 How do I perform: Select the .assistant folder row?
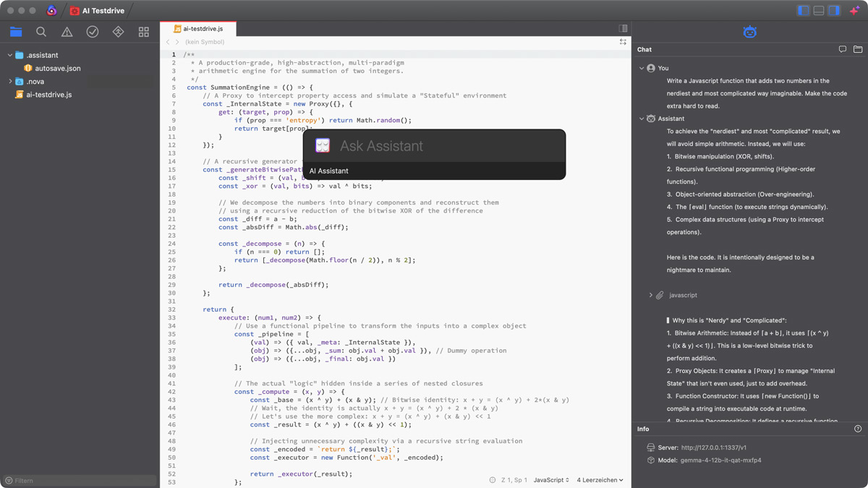click(80, 55)
